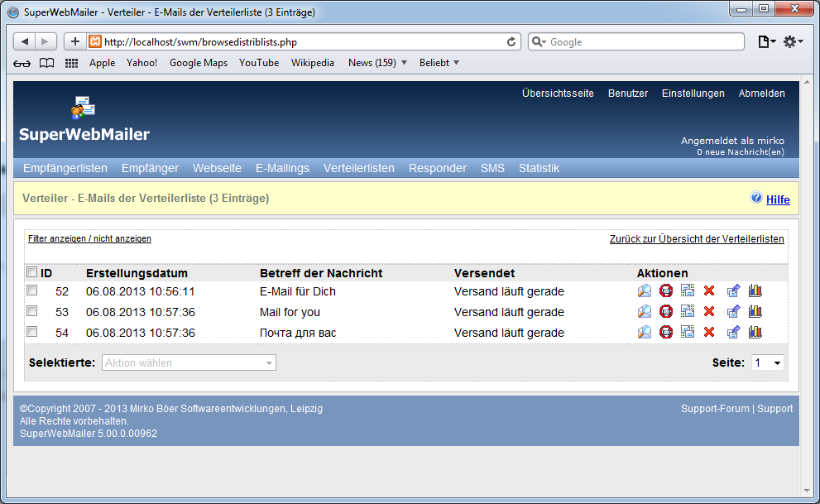
Task: Click the browser back arrow button
Action: click(24, 41)
